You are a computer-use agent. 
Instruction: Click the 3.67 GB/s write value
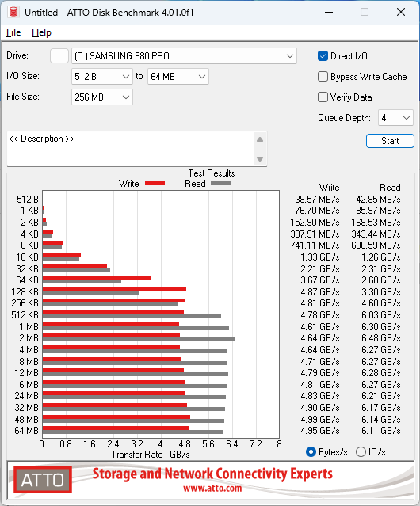[320, 280]
